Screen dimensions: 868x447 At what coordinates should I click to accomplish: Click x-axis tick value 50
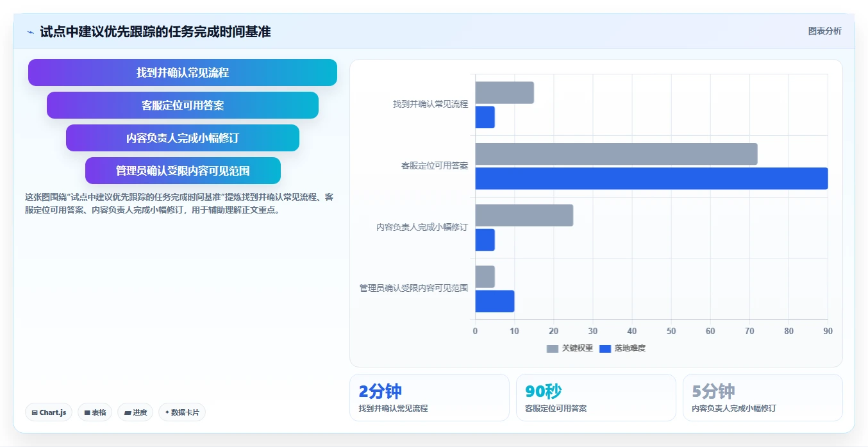coord(671,331)
